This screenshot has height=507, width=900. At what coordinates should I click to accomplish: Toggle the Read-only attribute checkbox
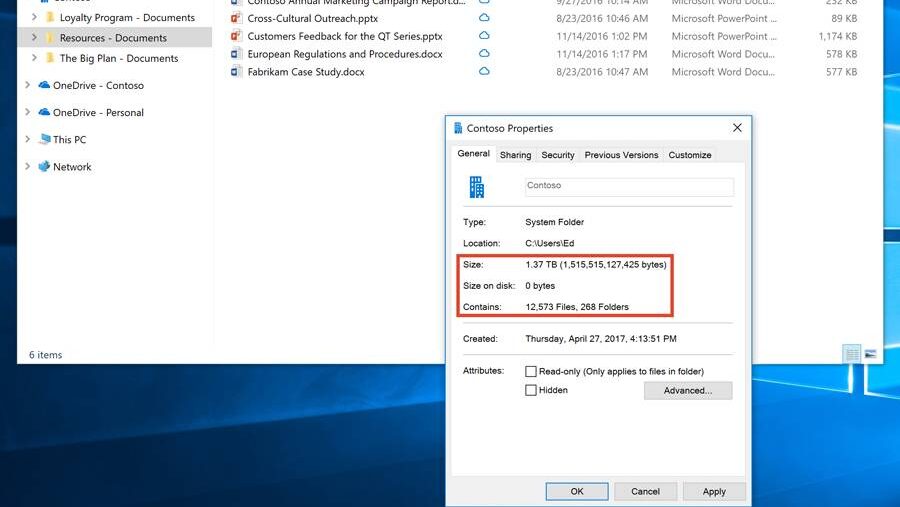click(x=531, y=371)
